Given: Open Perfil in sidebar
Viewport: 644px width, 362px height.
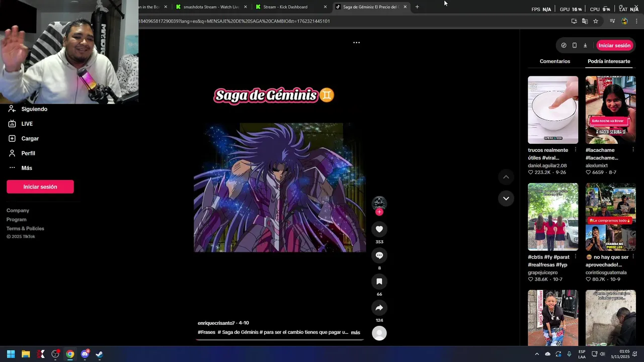Looking at the screenshot, I should [28, 153].
